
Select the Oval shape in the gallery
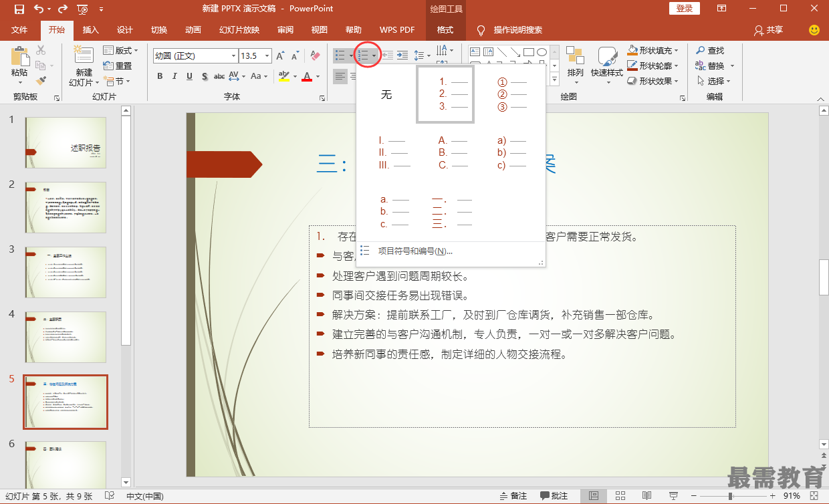[542, 51]
